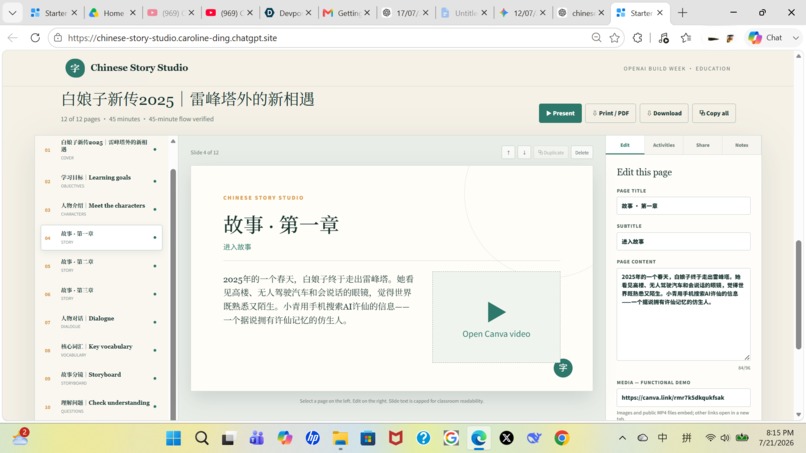Image resolution: width=806 pixels, height=453 pixels.
Task: Click the Subtitle input field
Action: coord(683,241)
